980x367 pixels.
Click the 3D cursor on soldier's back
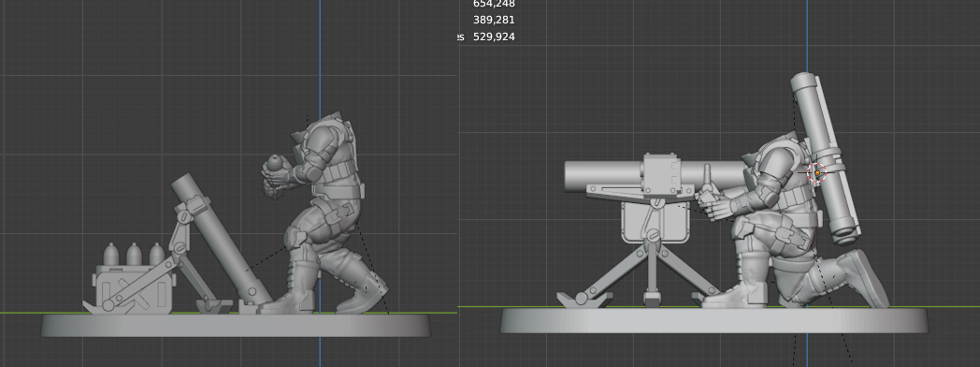[x=817, y=172]
